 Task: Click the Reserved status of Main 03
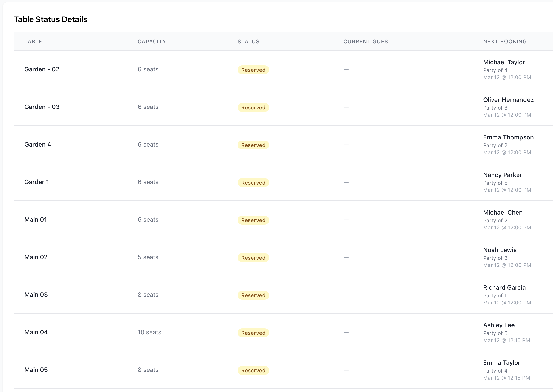[x=253, y=295]
